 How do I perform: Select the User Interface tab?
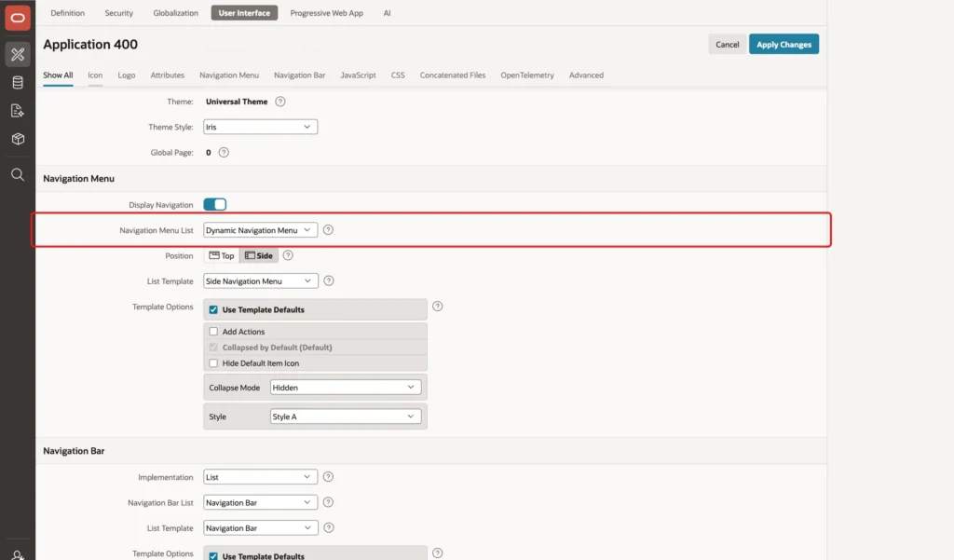point(245,13)
